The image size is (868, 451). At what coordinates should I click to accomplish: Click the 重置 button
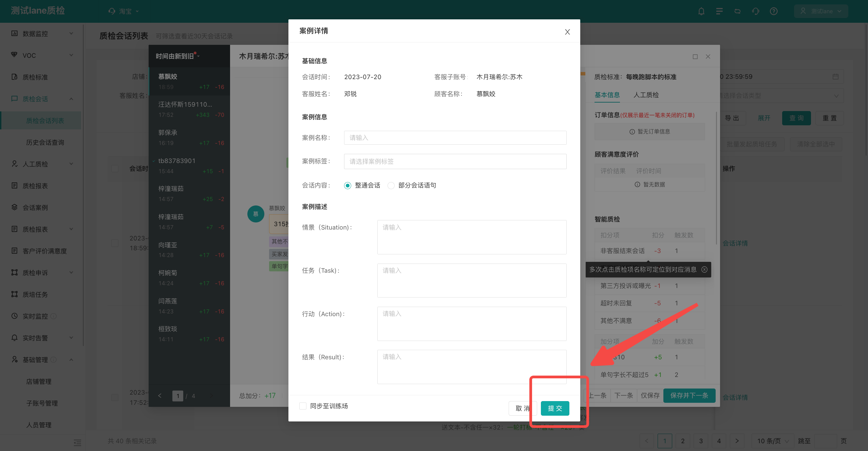tap(829, 118)
